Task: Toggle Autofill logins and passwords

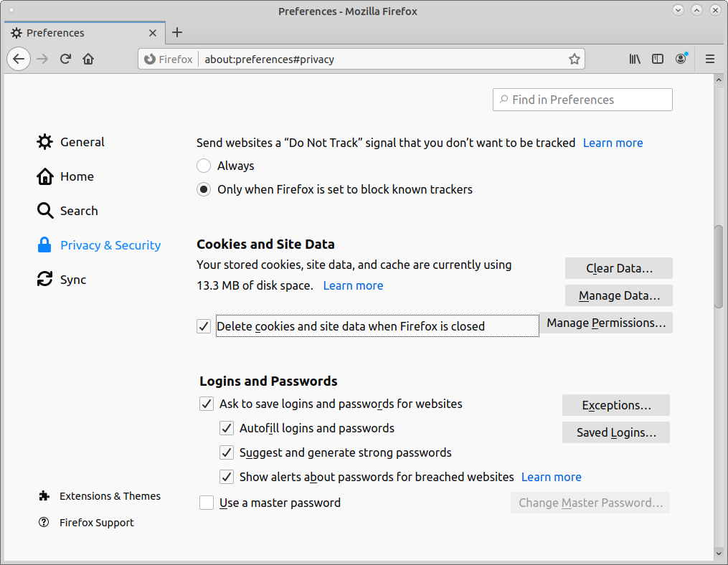Action: 227,428
